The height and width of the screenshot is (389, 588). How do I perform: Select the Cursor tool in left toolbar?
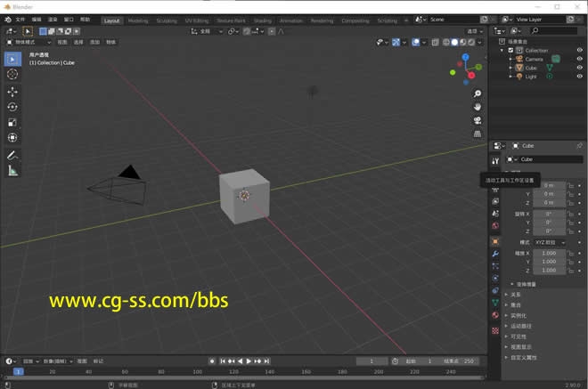(x=12, y=75)
